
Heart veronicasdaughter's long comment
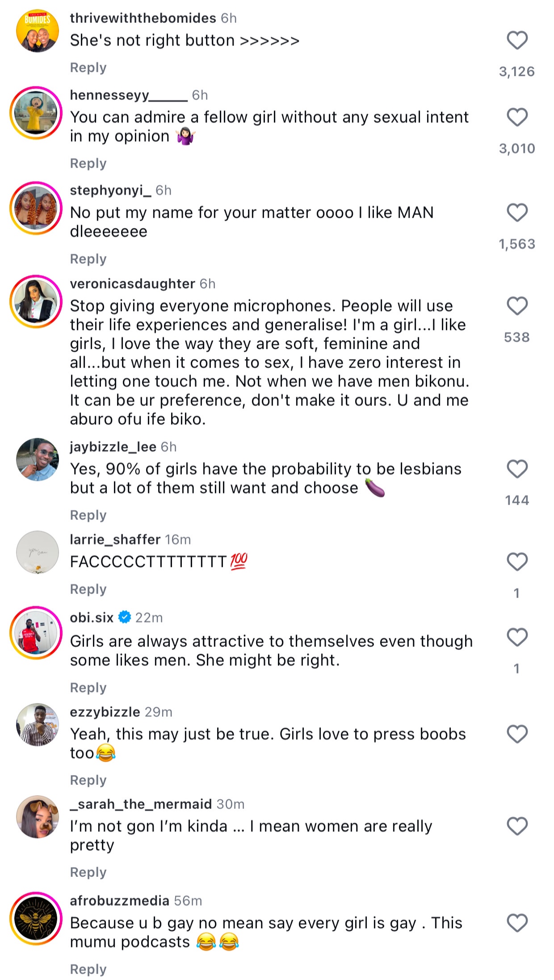click(x=517, y=306)
